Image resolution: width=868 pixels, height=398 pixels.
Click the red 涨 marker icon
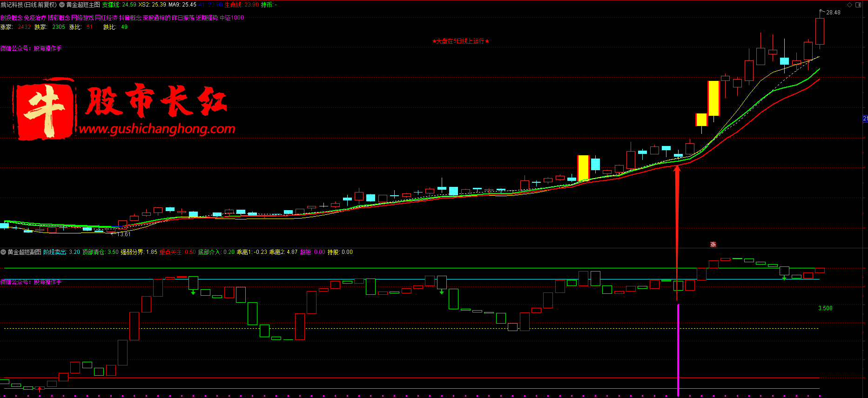pos(713,245)
